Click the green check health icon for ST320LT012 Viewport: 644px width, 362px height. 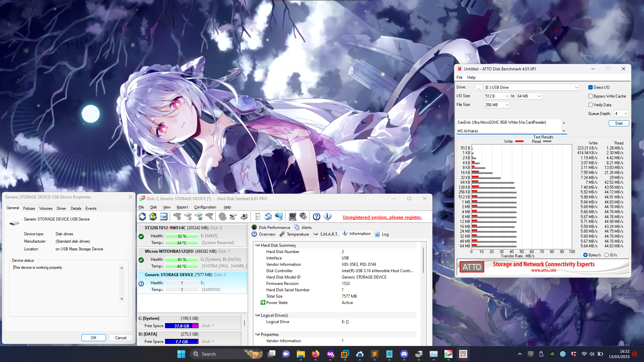click(141, 237)
